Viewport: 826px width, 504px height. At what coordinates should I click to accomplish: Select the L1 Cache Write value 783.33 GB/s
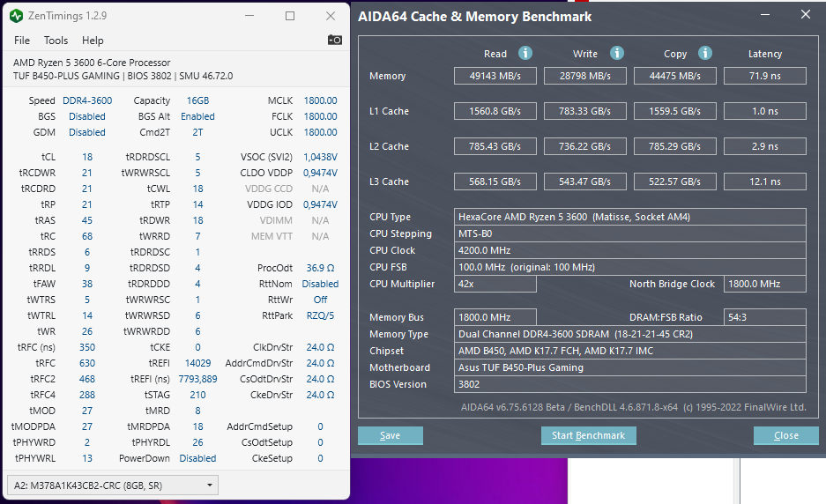[x=585, y=111]
